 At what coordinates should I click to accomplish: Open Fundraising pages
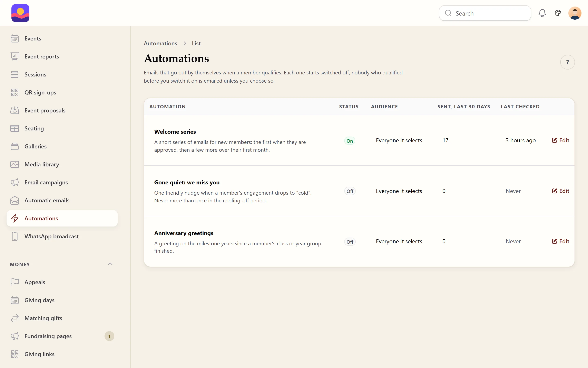click(x=62, y=336)
